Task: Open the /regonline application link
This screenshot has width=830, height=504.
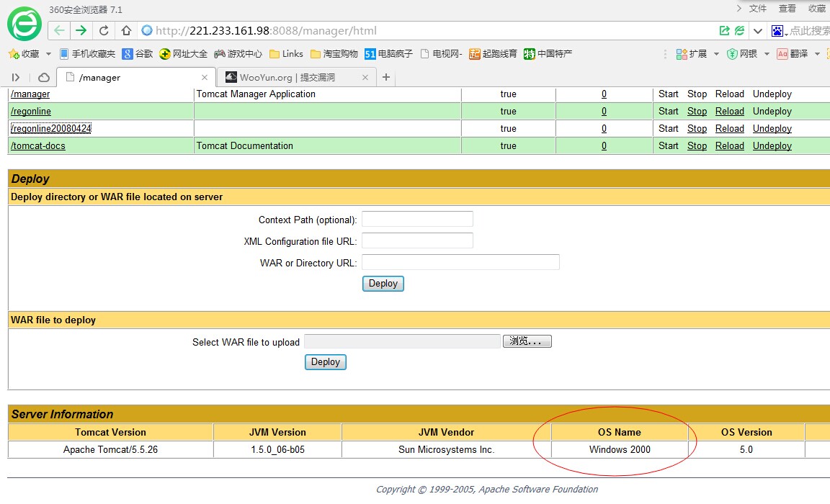Action: (x=31, y=112)
